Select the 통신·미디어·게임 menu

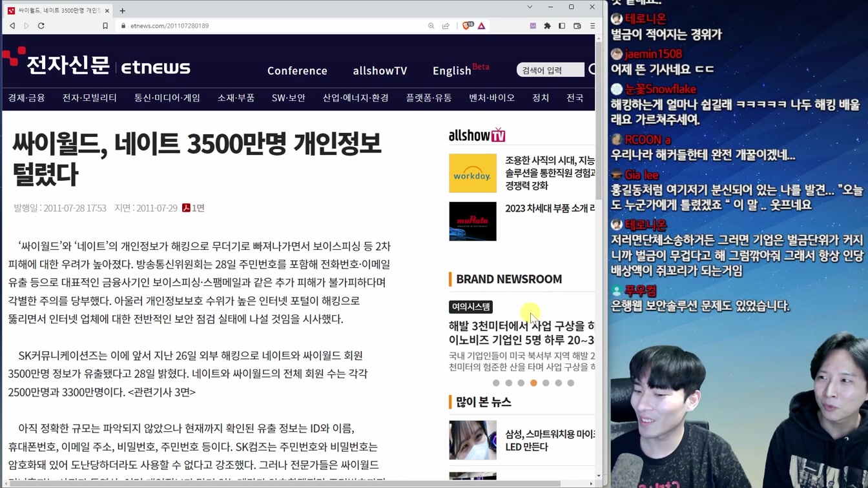[x=167, y=98]
